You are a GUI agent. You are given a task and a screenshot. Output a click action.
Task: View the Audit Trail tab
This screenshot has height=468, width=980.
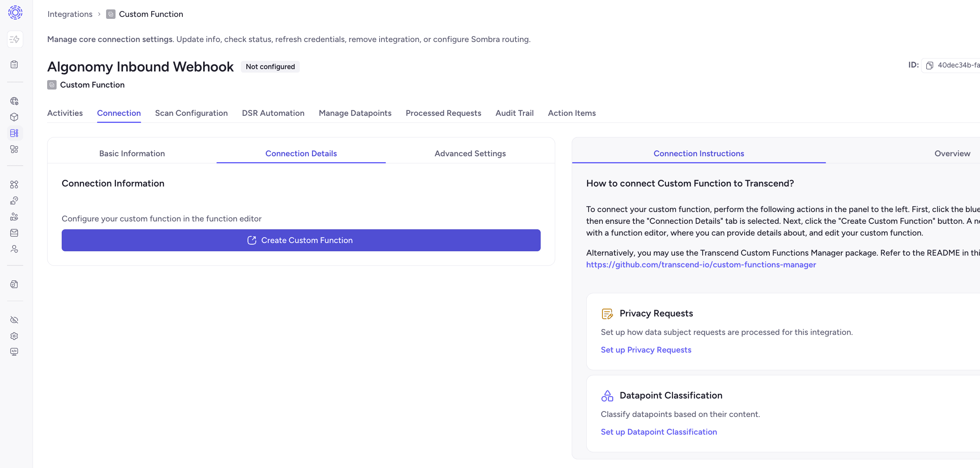(514, 113)
